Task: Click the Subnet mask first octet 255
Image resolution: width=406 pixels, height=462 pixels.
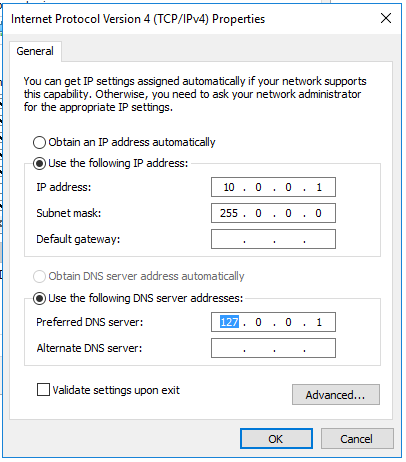Action: 229,213
